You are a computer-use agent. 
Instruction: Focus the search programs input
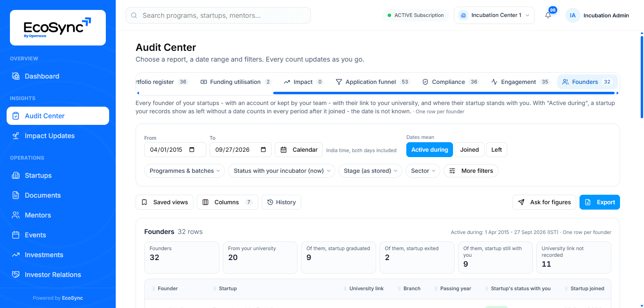218,15
